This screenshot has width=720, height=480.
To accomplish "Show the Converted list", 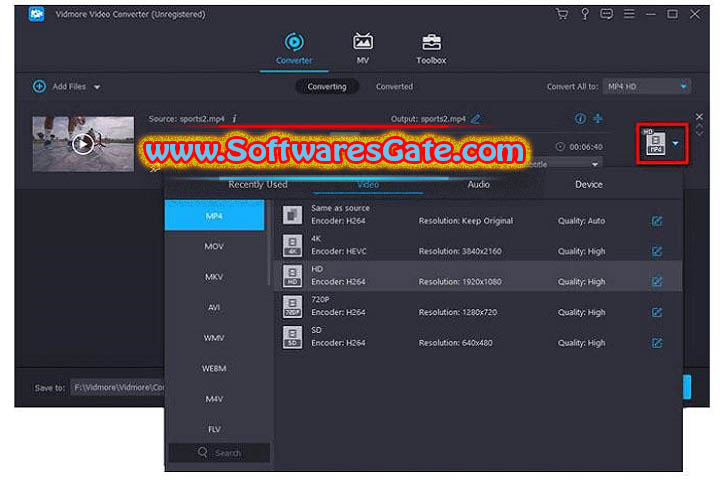I will [x=394, y=86].
